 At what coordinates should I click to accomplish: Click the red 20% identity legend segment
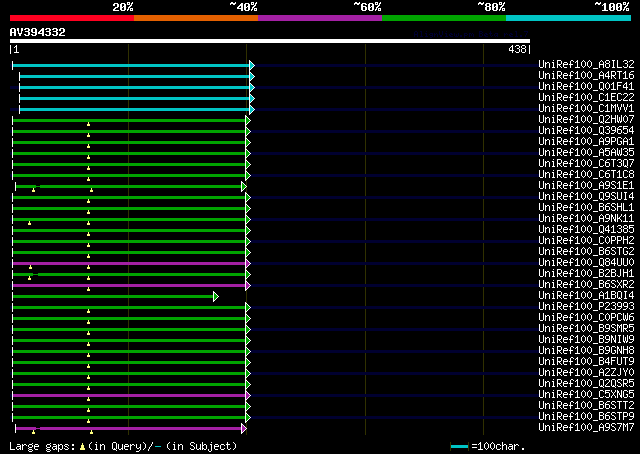(72, 18)
